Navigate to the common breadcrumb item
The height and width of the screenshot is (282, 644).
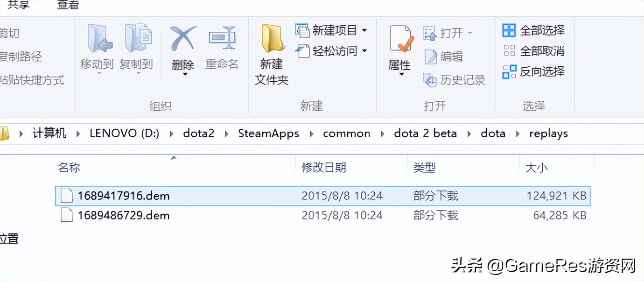(x=346, y=134)
